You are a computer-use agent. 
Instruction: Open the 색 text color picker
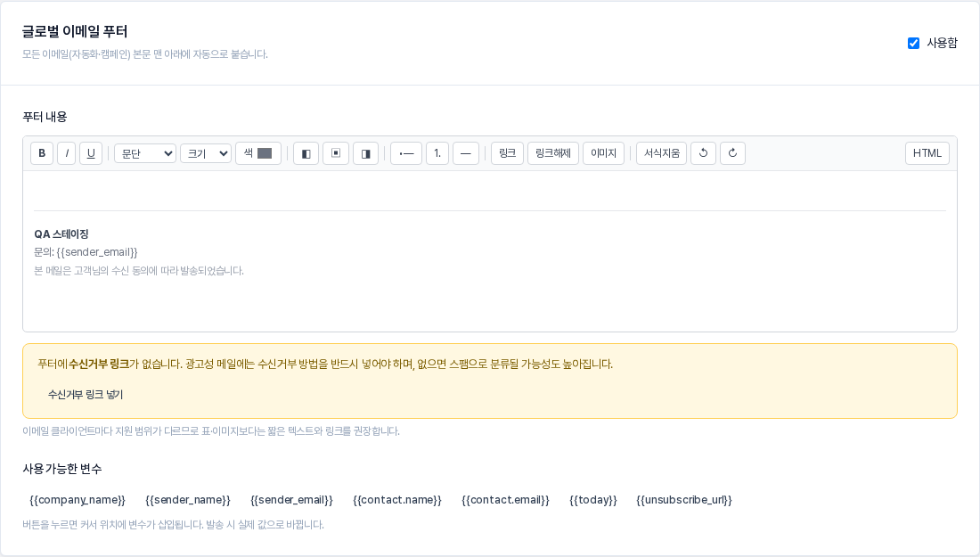258,153
